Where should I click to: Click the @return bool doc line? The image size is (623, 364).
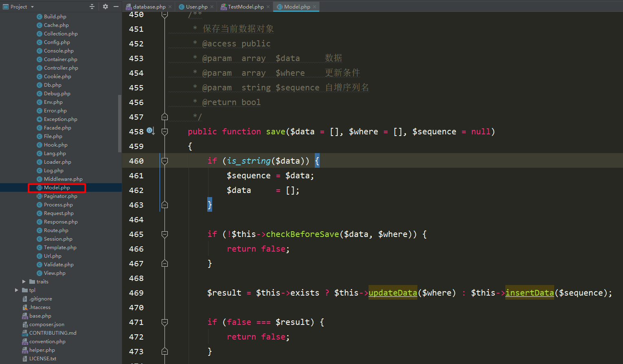coord(231,102)
